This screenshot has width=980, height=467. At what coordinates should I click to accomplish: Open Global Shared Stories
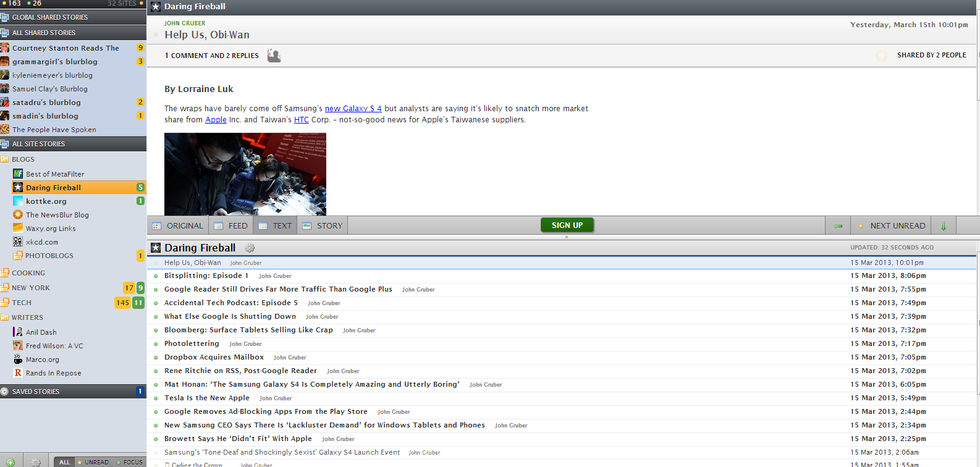point(73,17)
